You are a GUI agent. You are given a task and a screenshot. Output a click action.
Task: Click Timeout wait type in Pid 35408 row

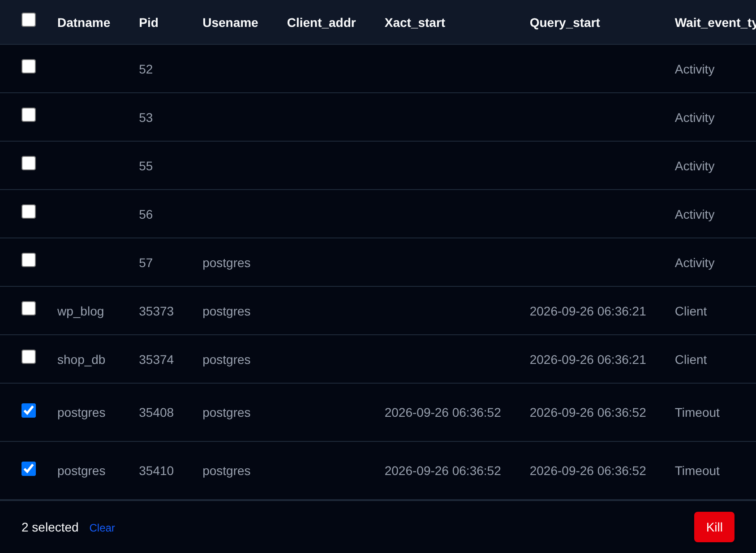pyautogui.click(x=697, y=413)
